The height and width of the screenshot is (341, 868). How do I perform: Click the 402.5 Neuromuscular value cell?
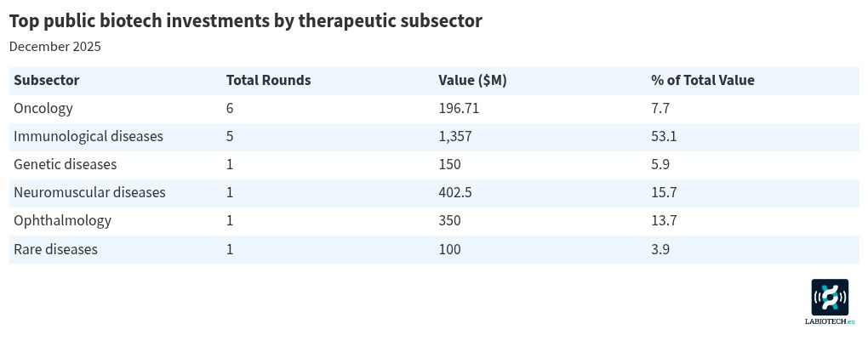point(455,193)
